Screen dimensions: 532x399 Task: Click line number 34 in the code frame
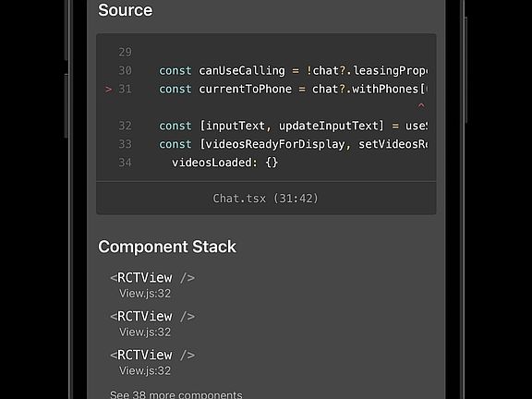(125, 163)
